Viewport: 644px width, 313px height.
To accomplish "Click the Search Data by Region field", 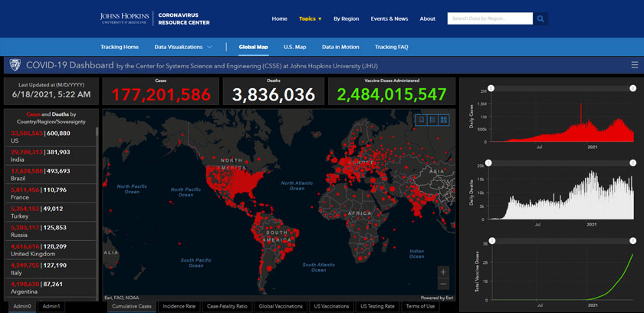I will coord(489,18).
